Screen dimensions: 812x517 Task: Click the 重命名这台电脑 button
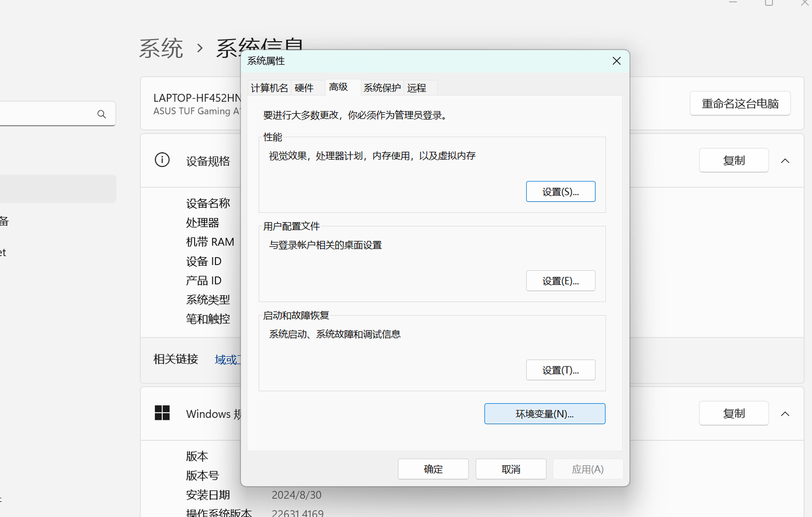(x=740, y=103)
